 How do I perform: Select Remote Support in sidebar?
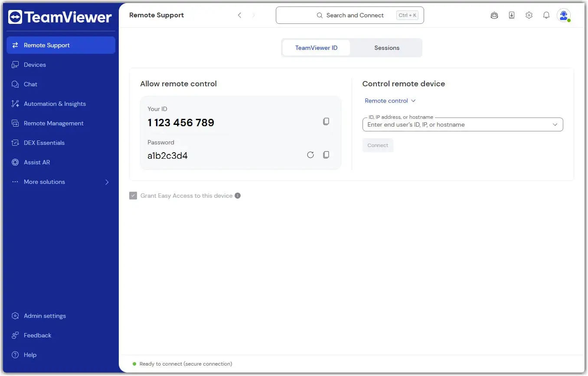click(x=61, y=45)
